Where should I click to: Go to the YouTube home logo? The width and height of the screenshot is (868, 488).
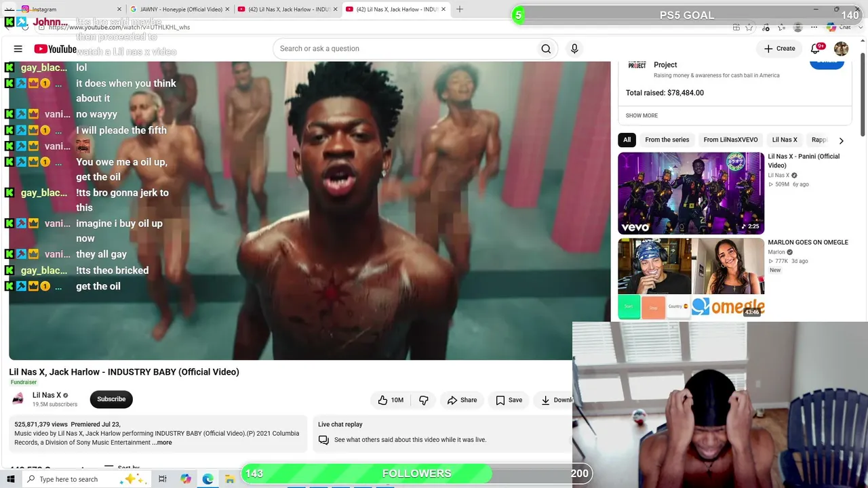pos(56,49)
